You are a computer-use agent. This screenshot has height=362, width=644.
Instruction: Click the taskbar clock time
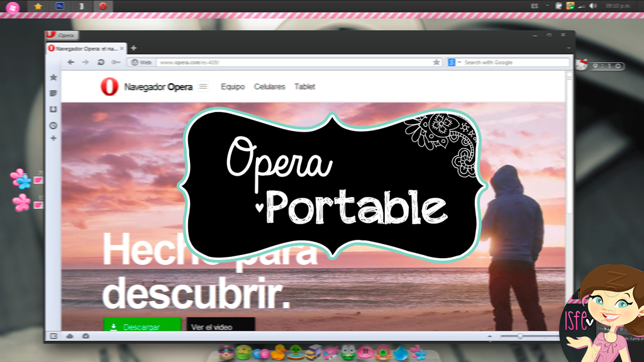[x=618, y=6]
